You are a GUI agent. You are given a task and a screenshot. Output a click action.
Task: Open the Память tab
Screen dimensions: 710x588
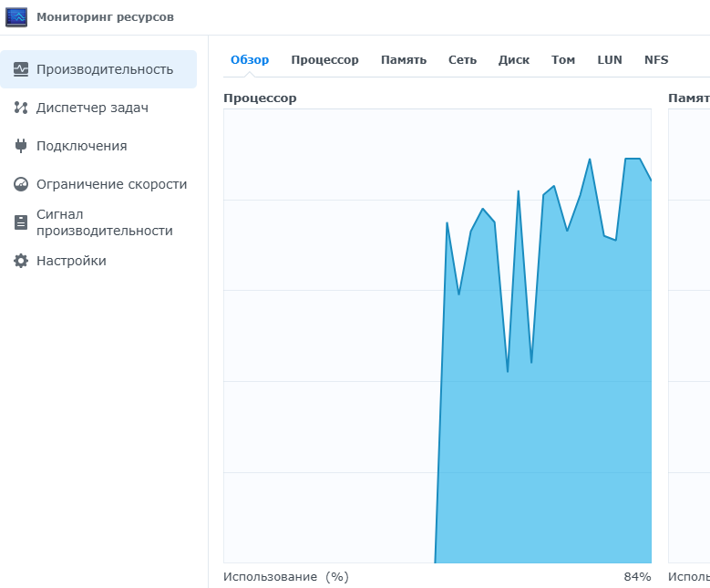pos(404,60)
